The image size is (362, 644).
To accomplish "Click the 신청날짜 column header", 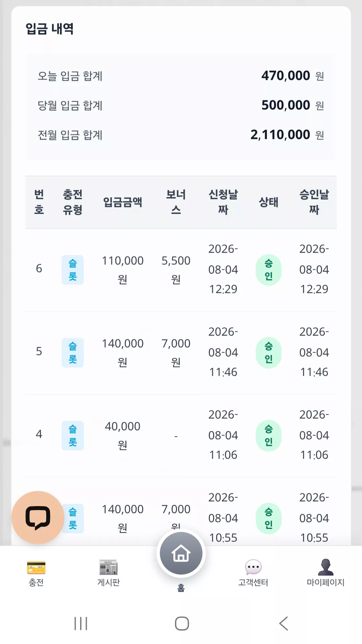I will 223,202.
